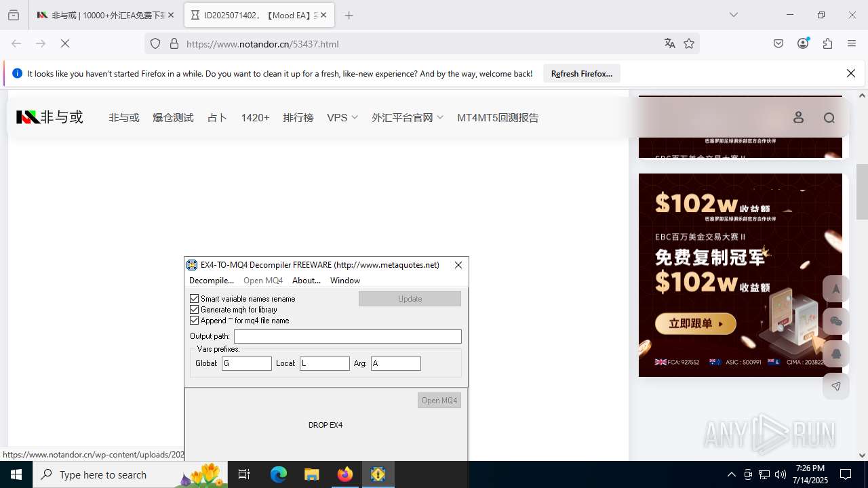Show connection padlock details
This screenshot has height=488, width=868.
pos(174,43)
